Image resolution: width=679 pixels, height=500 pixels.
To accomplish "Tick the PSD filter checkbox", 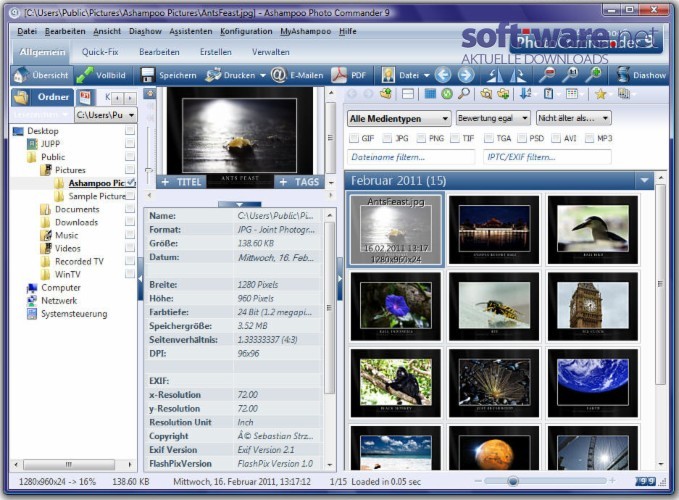I will coord(522,138).
